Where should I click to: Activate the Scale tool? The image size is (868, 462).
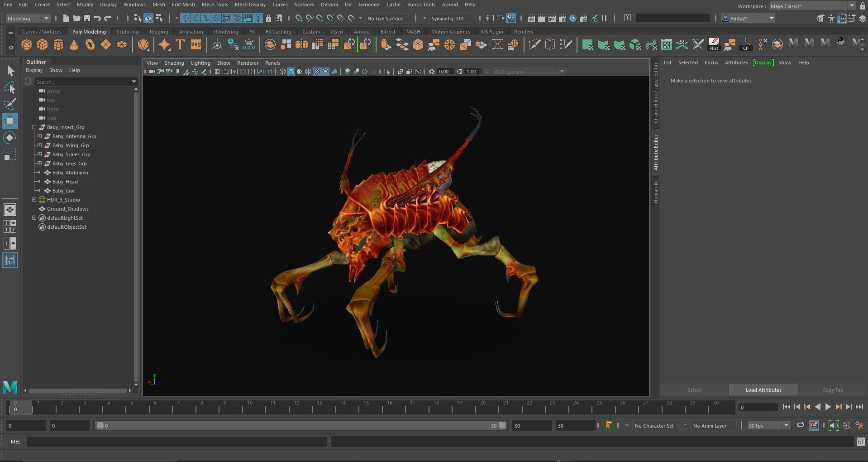[x=10, y=154]
